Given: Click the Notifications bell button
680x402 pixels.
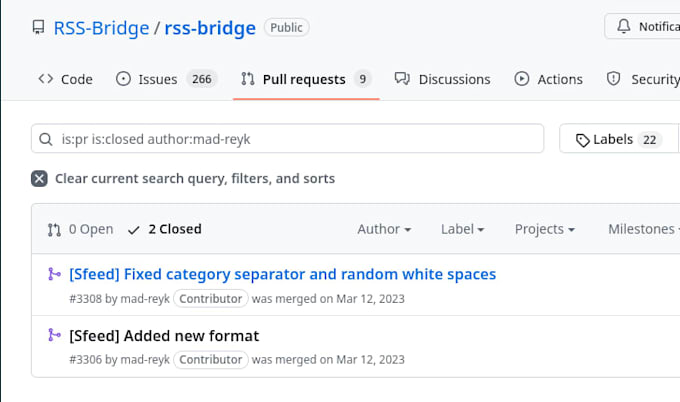Looking at the screenshot, I should (643, 26).
